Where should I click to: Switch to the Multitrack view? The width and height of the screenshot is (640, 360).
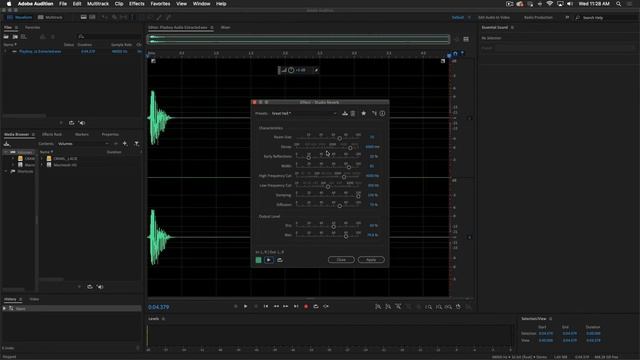pos(50,18)
